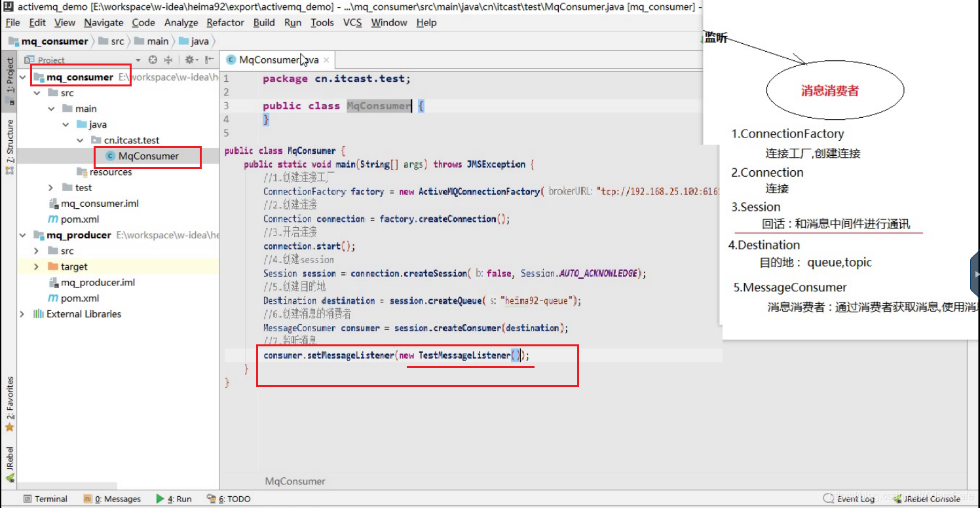
Task: Click the package cn.itcast.test statement
Action: click(336, 79)
